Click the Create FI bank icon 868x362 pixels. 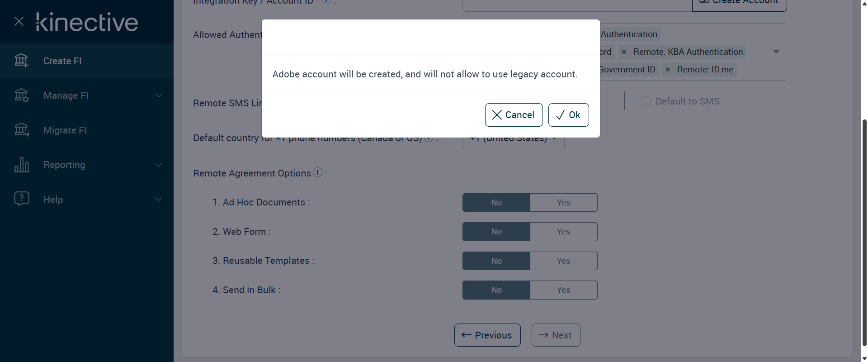tap(21, 61)
